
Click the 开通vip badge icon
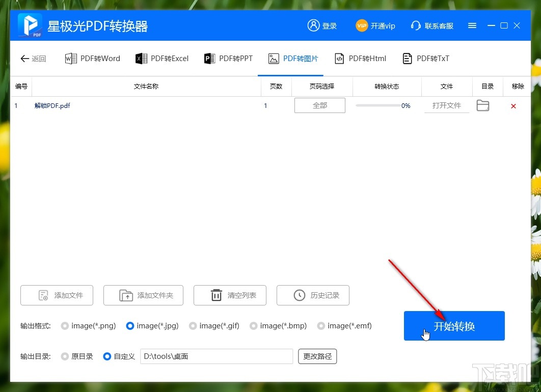click(362, 25)
